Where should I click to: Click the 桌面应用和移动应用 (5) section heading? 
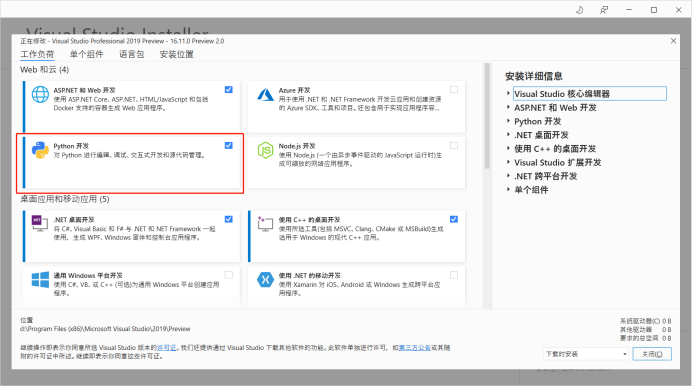(65, 199)
